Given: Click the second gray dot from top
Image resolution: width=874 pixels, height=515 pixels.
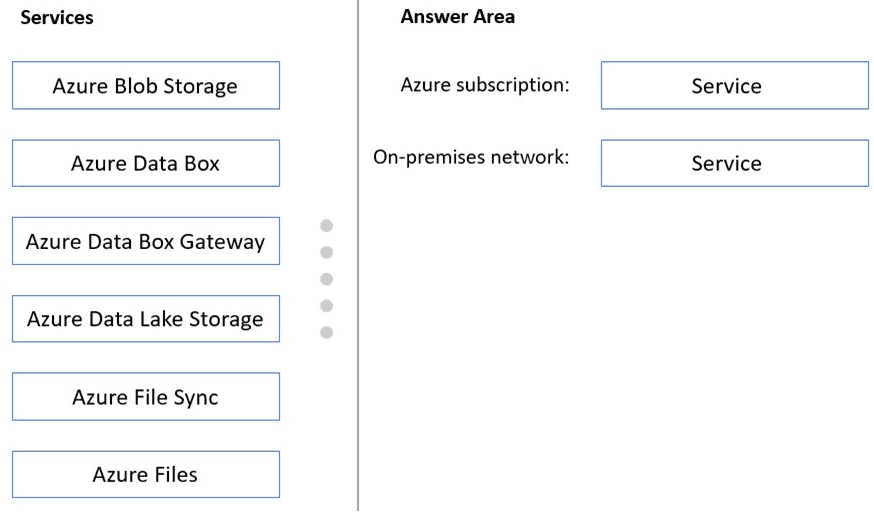Looking at the screenshot, I should tap(326, 252).
